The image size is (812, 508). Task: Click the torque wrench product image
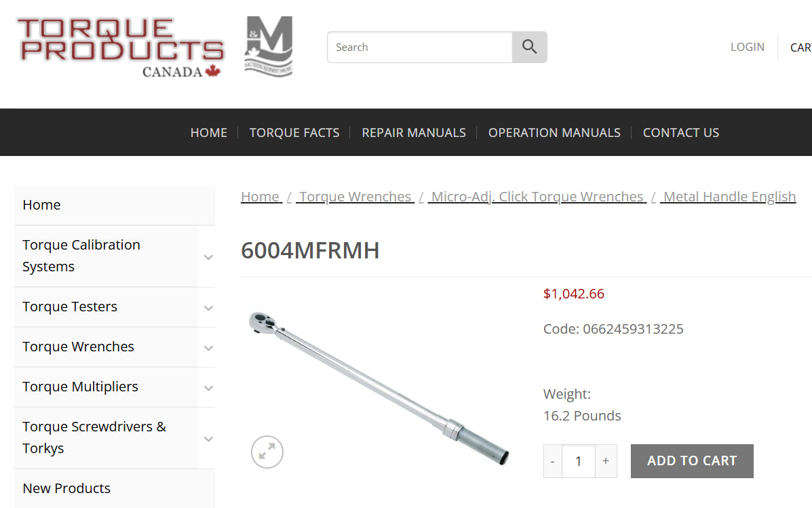379,389
